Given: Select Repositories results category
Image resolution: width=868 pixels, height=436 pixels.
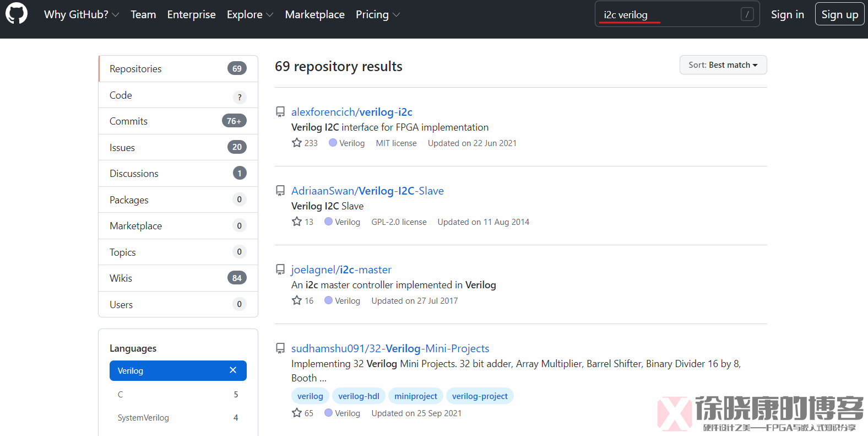Looking at the screenshot, I should [178, 69].
